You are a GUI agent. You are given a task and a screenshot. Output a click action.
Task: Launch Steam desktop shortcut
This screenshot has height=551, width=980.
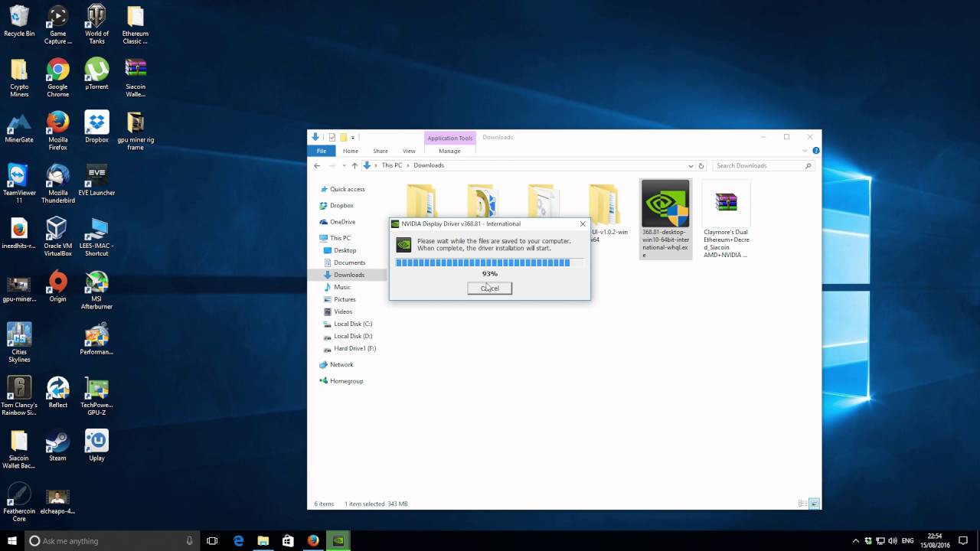[57, 445]
